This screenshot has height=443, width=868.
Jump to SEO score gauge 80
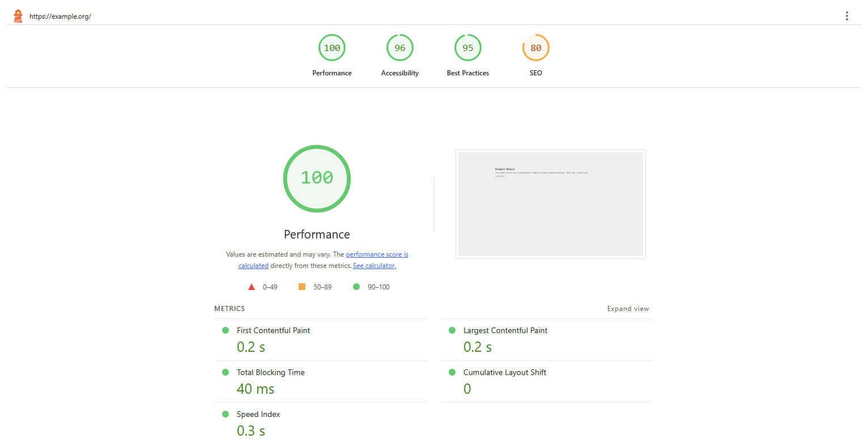pyautogui.click(x=536, y=48)
